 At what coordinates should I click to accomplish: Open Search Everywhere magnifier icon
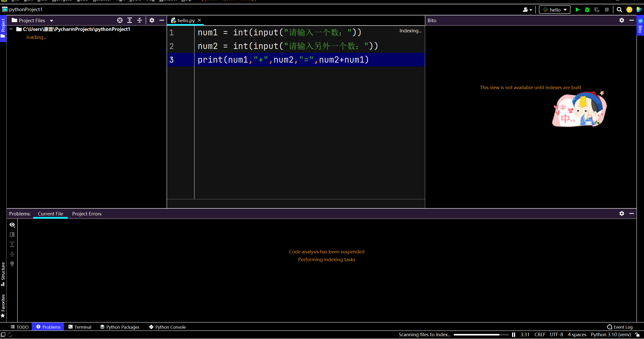619,10
